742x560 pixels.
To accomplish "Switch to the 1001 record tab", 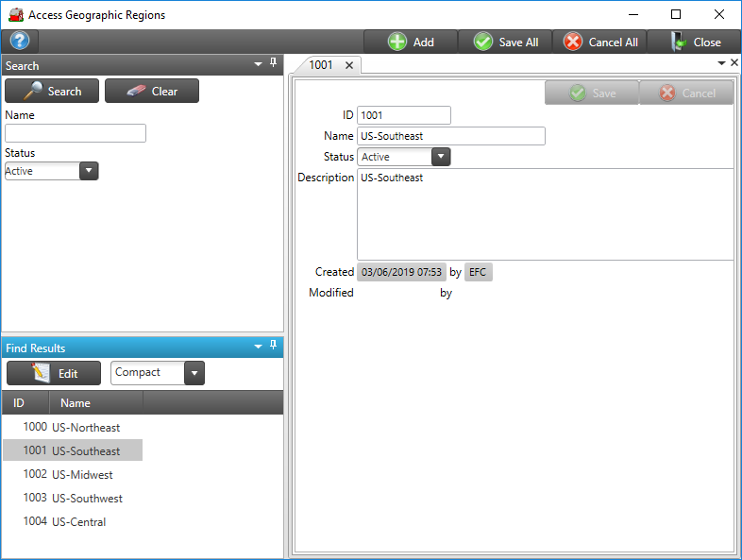I will [321, 65].
